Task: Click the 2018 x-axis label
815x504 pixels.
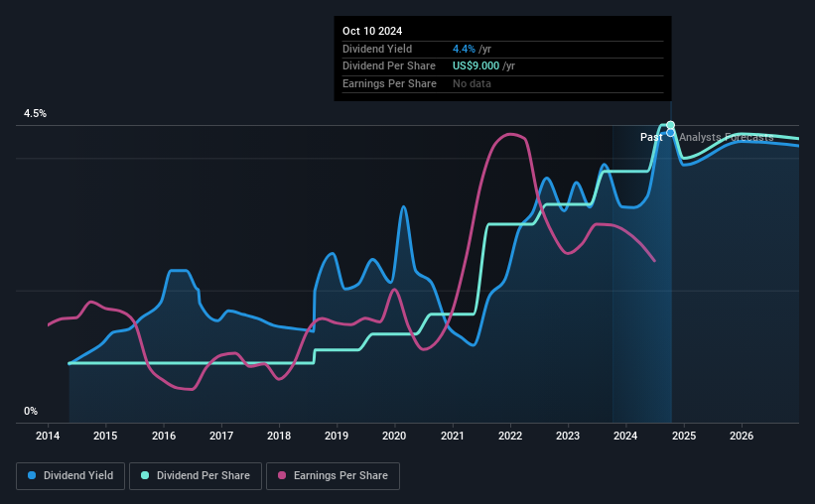Action: (279, 436)
